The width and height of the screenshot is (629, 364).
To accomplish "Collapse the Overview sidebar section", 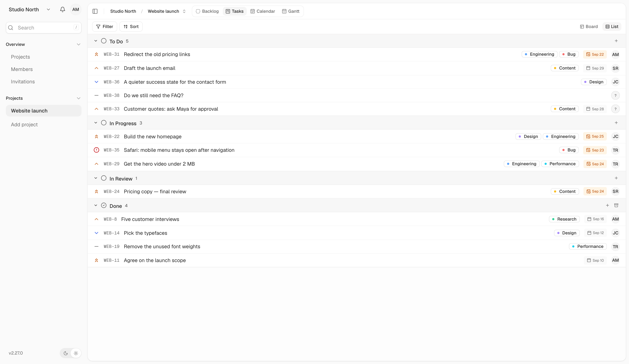I will (79, 44).
